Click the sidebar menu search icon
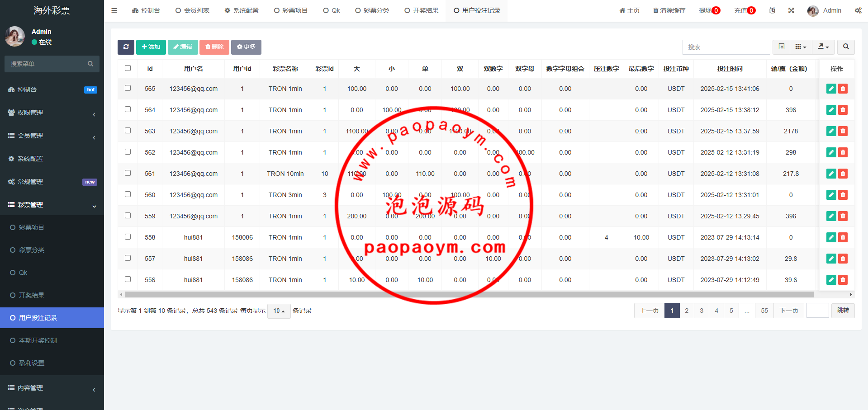This screenshot has width=868, height=410. click(x=90, y=64)
